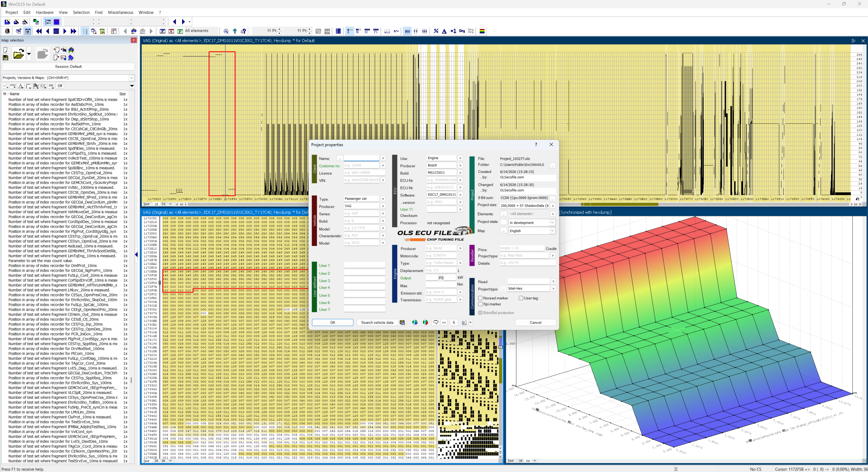Click the floppy disk save icon in Map selection
The height and width of the screenshot is (472, 868).
point(5,58)
